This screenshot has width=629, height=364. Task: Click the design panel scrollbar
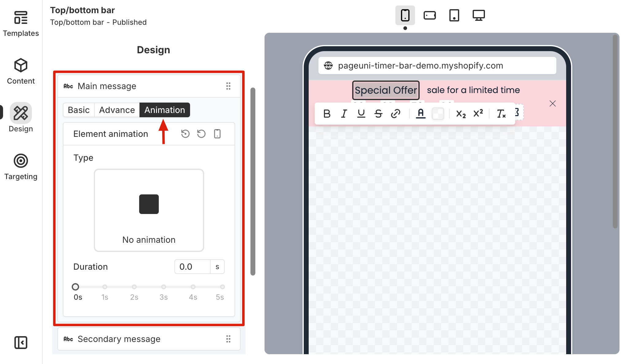253,182
